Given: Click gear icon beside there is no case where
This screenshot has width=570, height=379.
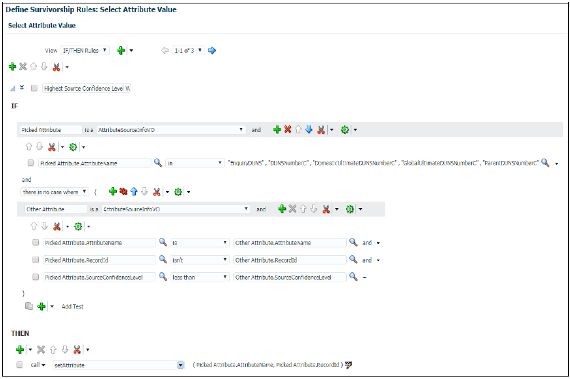Looking at the screenshot, I should [x=178, y=191].
